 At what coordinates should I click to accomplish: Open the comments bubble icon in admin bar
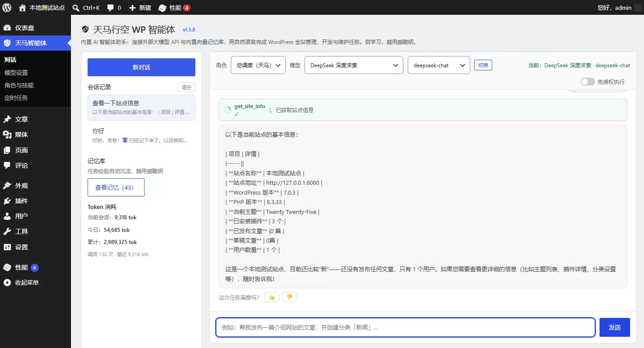coord(110,8)
